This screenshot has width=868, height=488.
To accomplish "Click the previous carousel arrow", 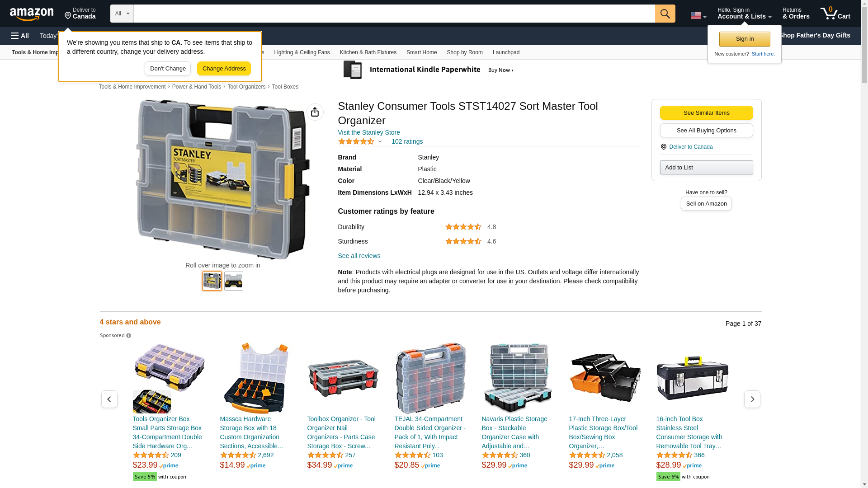I will 109,399.
